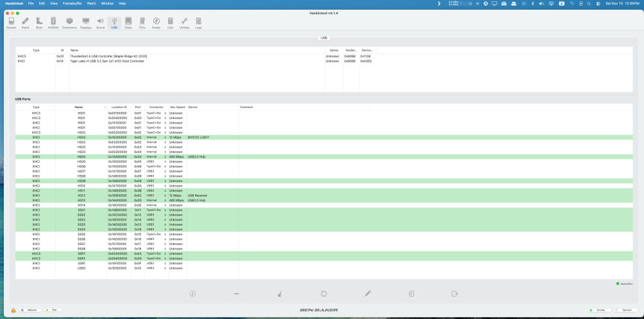Open the Help menu
This screenshot has width=644, height=319.
pos(122,3)
